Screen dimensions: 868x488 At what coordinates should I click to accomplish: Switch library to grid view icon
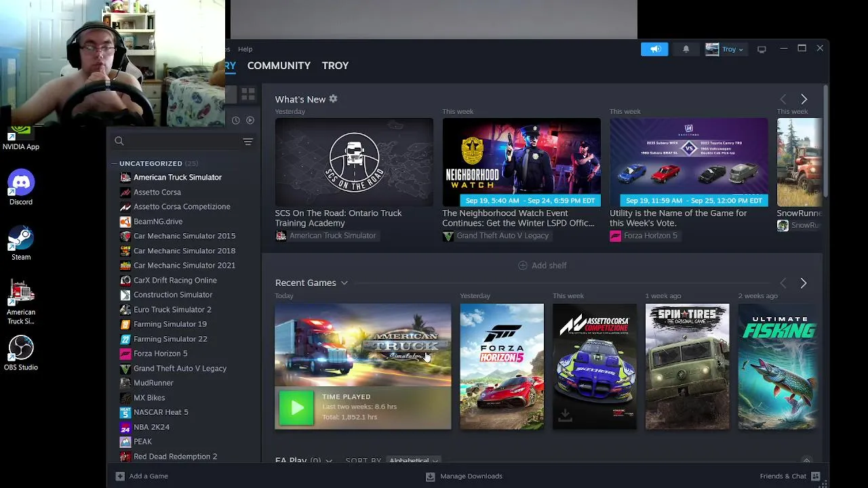248,94
